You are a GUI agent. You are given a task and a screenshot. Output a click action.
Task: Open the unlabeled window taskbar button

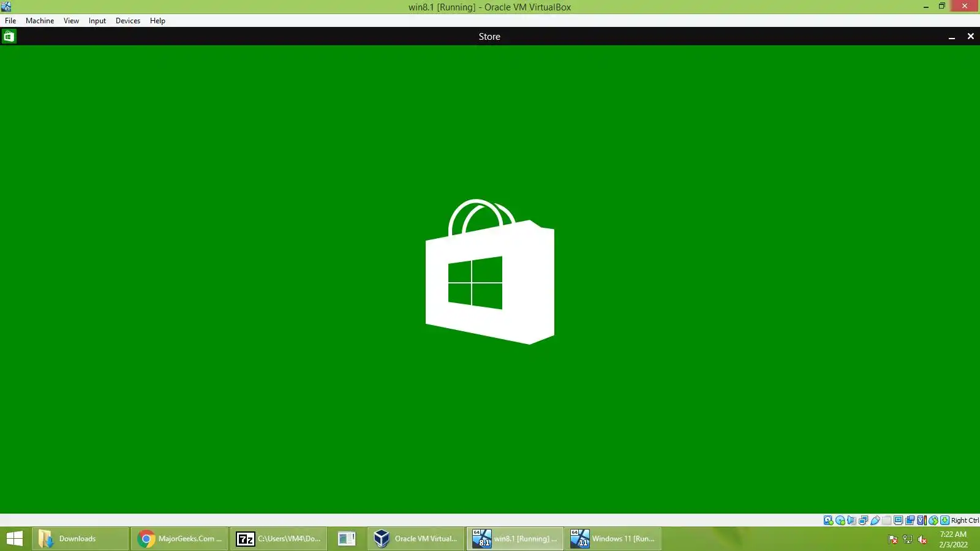point(347,539)
